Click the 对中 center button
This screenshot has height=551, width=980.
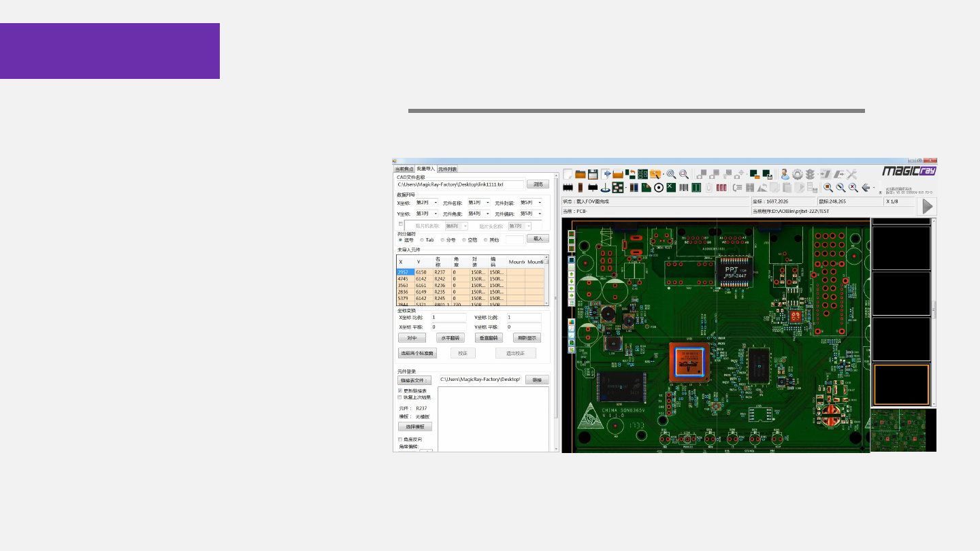[412, 338]
